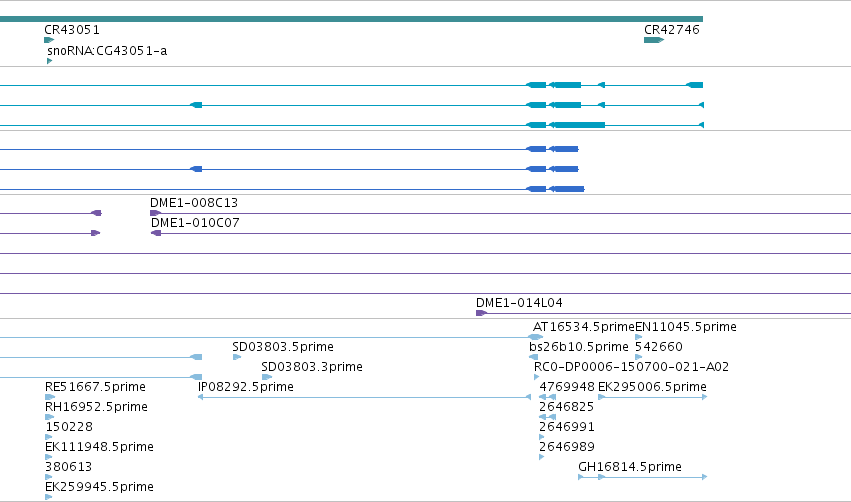
Task: Click the SD03803.3prime arrow glyph
Action: (266, 377)
